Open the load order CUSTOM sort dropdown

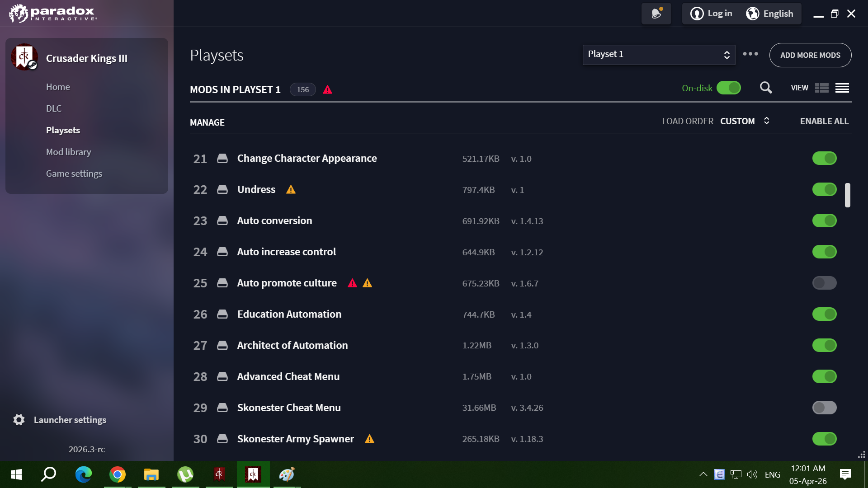tap(745, 121)
